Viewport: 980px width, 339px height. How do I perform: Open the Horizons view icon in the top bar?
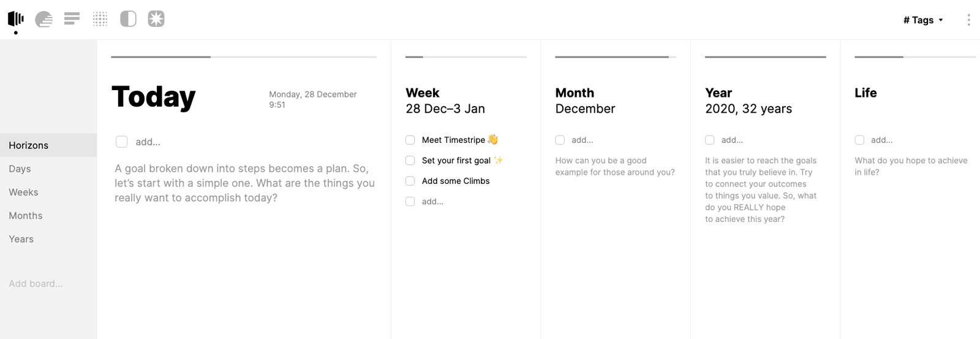click(15, 19)
